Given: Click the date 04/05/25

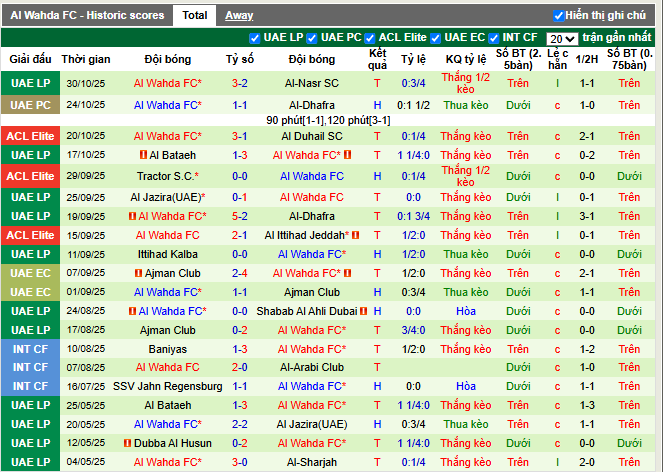Looking at the screenshot, I should click(86, 462).
